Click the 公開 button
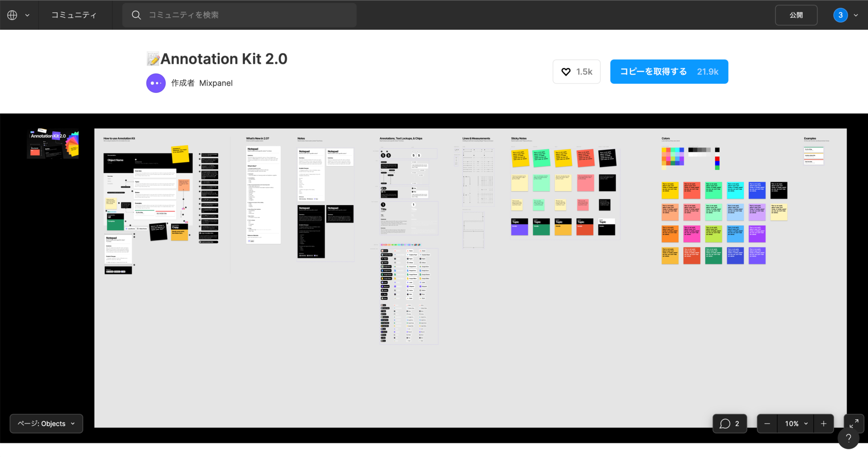Screen dimensions: 868x457 point(796,15)
